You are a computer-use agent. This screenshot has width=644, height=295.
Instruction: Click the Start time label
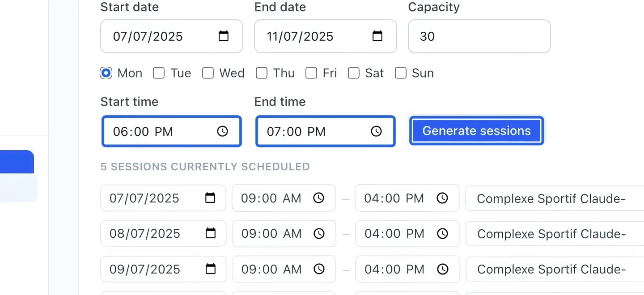[x=129, y=101]
